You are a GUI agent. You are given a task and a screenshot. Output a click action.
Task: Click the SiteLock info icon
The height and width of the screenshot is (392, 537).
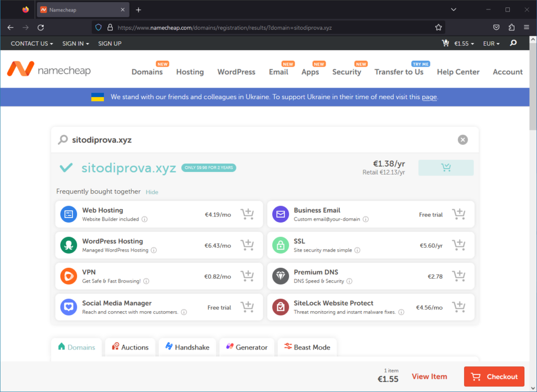pos(401,312)
